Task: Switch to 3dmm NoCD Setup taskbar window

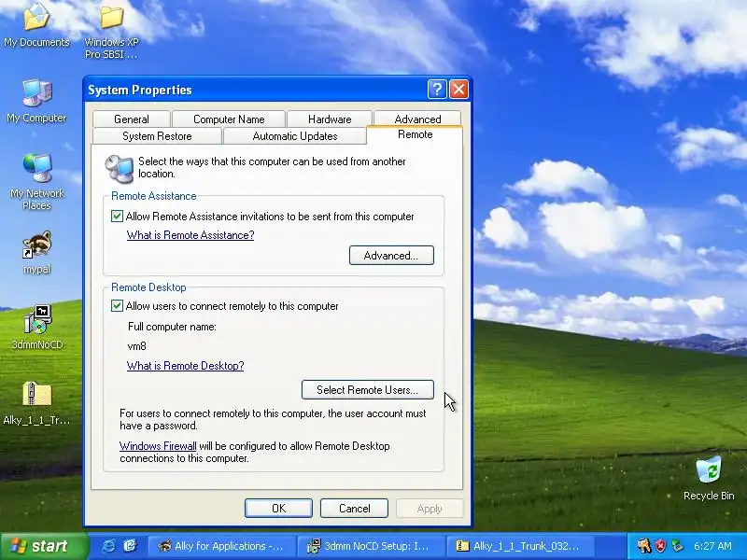Action: 370,546
